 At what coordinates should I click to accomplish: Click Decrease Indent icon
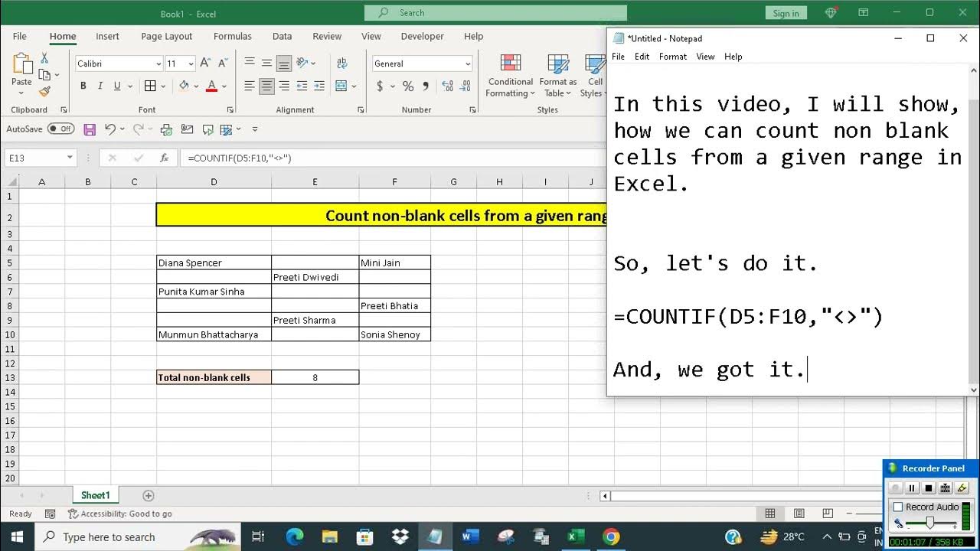click(302, 86)
